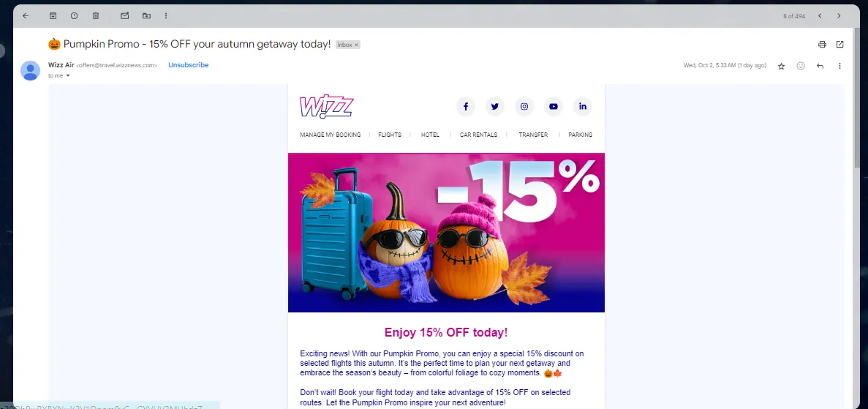The height and width of the screenshot is (409, 868).
Task: Remove the Inbox label tag
Action: coord(357,45)
